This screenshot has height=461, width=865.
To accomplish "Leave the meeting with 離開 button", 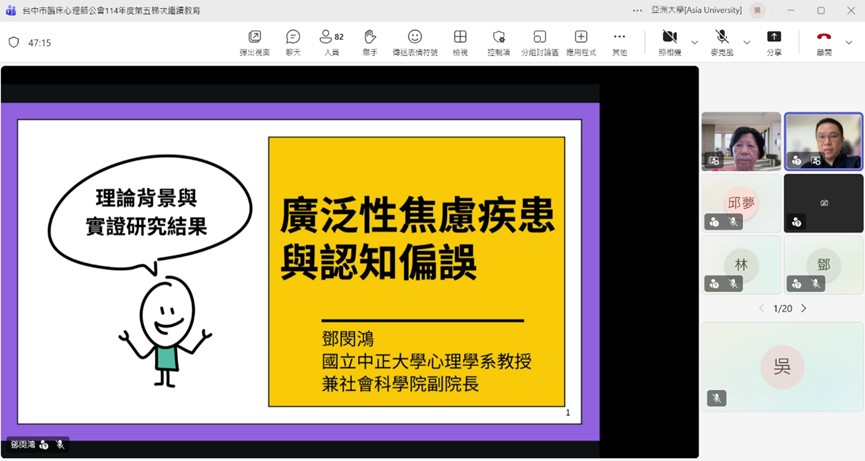I will point(823,42).
